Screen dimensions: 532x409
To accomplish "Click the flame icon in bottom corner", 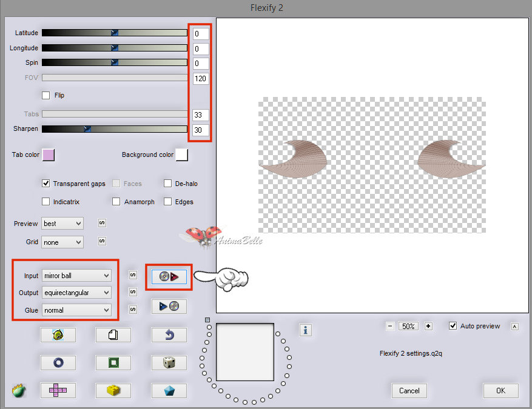I will (19, 390).
